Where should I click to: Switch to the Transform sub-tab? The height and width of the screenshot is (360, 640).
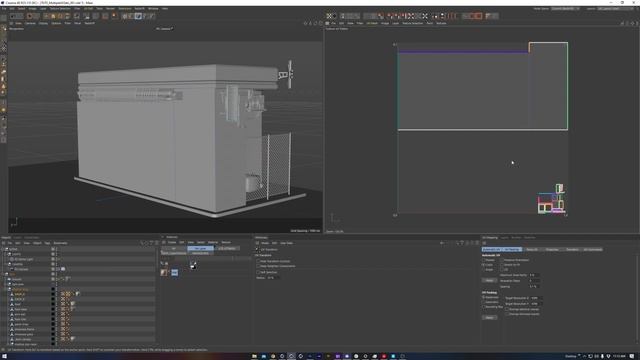572,249
